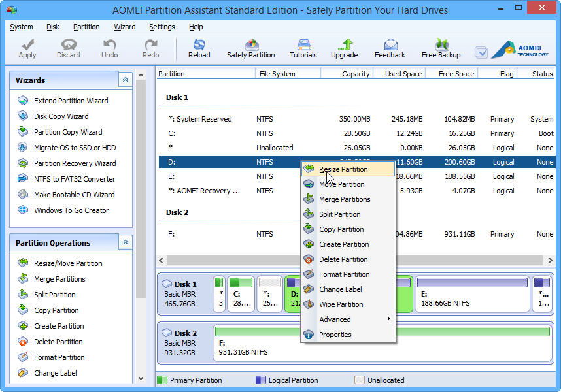561x392 pixels.
Task: Toggle the checkmark icon beside the AOMEI logo
Action: pyautogui.click(x=481, y=52)
